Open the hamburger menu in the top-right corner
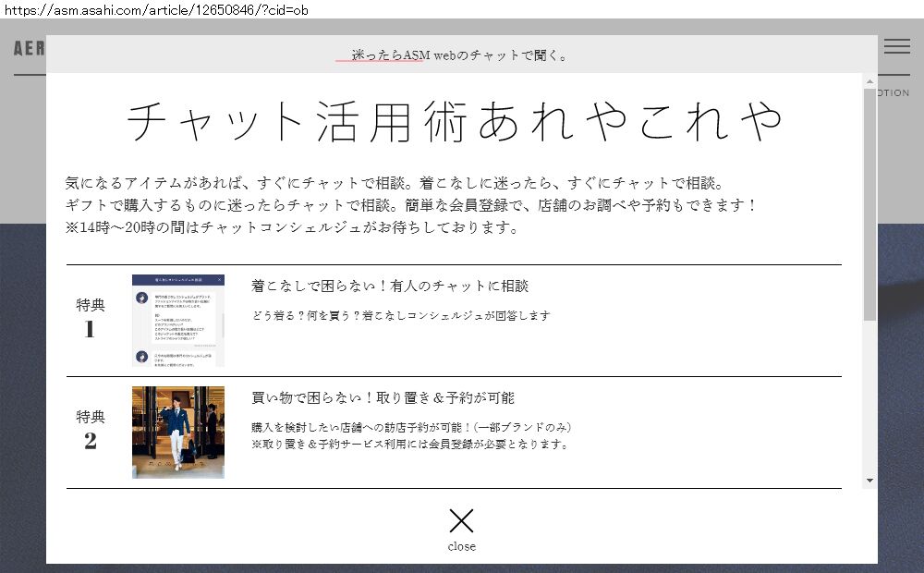Image resolution: width=924 pixels, height=573 pixels. [896, 46]
